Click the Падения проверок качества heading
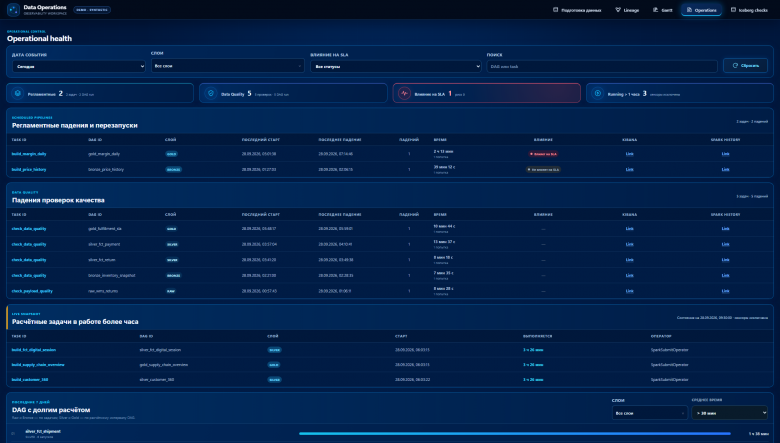Image resolution: width=780 pixels, height=443 pixels. pos(58,200)
